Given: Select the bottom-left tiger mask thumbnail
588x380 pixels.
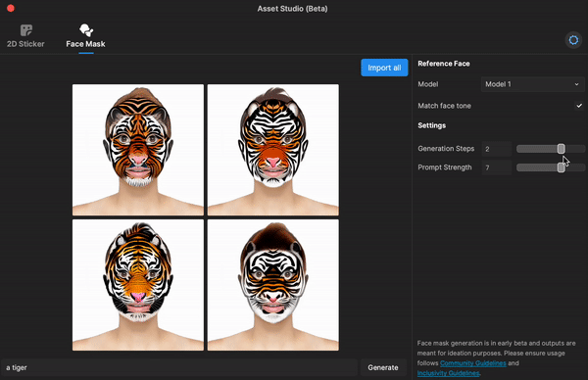Looking at the screenshot, I should [138, 285].
